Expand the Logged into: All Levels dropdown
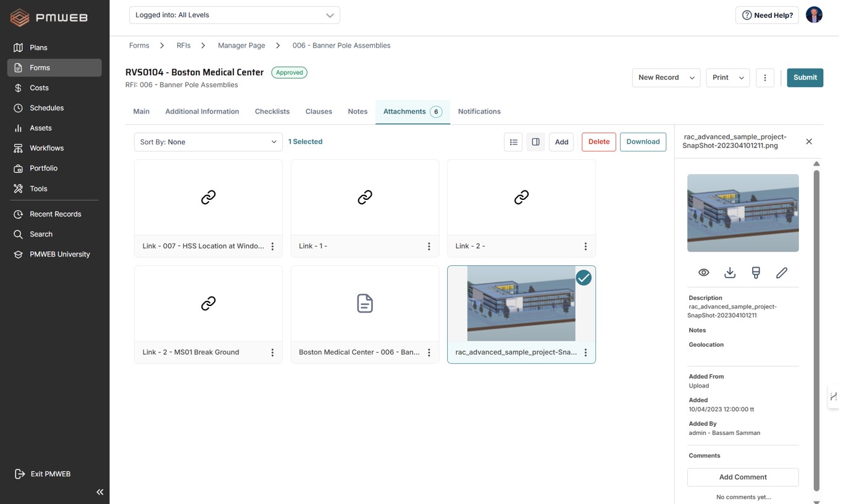 (x=234, y=15)
